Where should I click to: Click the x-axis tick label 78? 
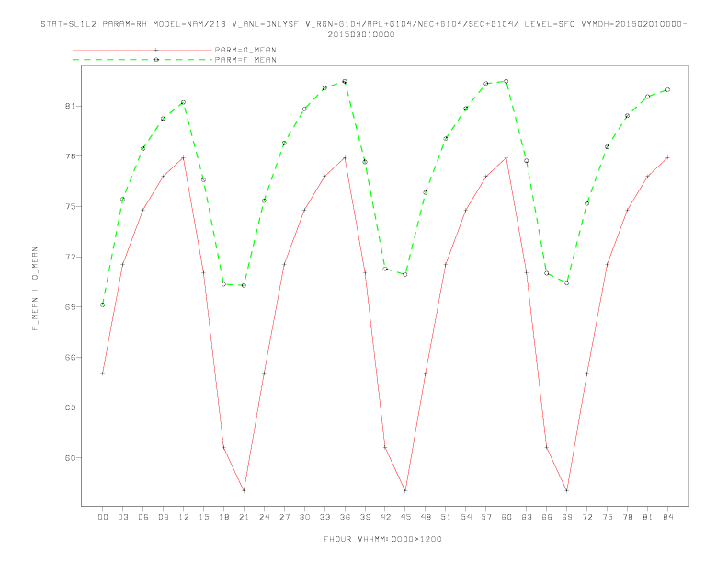(x=628, y=517)
